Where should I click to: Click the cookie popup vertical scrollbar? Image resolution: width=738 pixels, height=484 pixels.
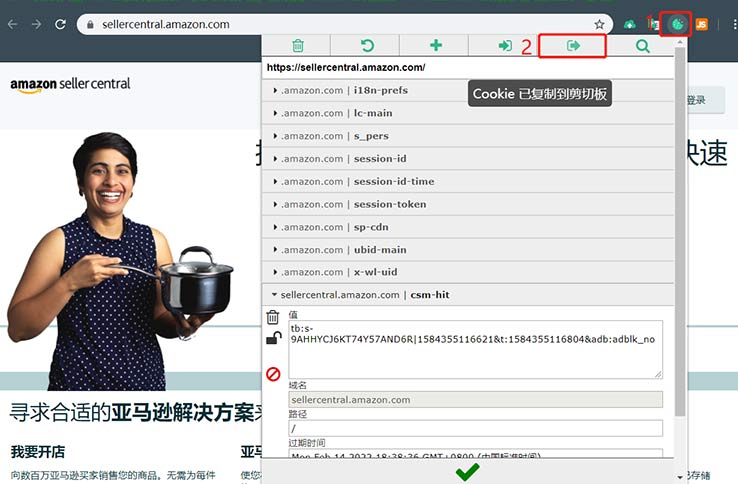[680, 231]
